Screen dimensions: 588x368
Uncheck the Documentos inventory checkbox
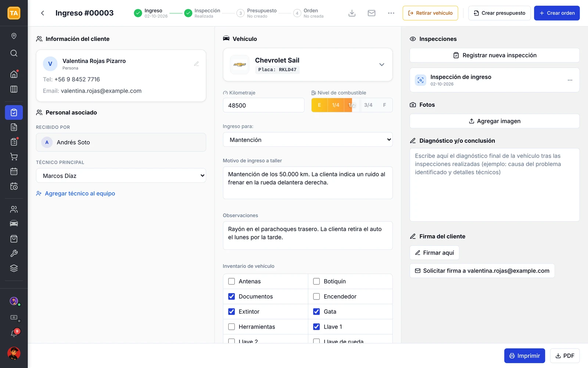click(232, 297)
